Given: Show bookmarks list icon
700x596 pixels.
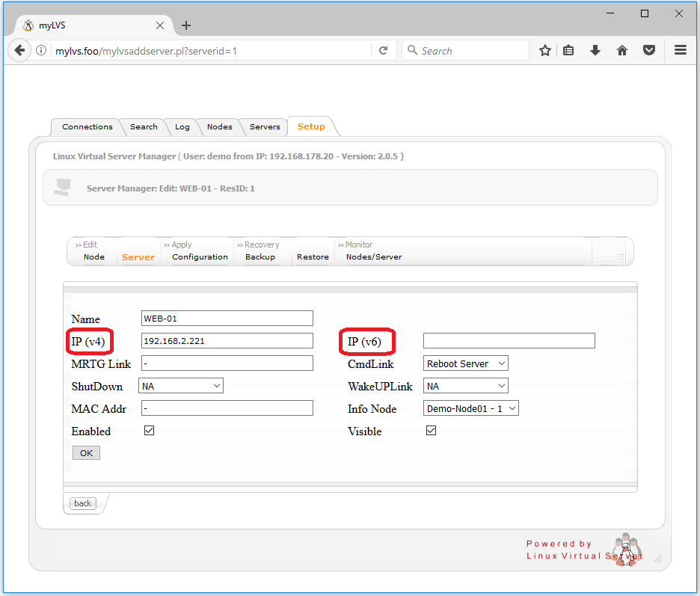Looking at the screenshot, I should [568, 51].
